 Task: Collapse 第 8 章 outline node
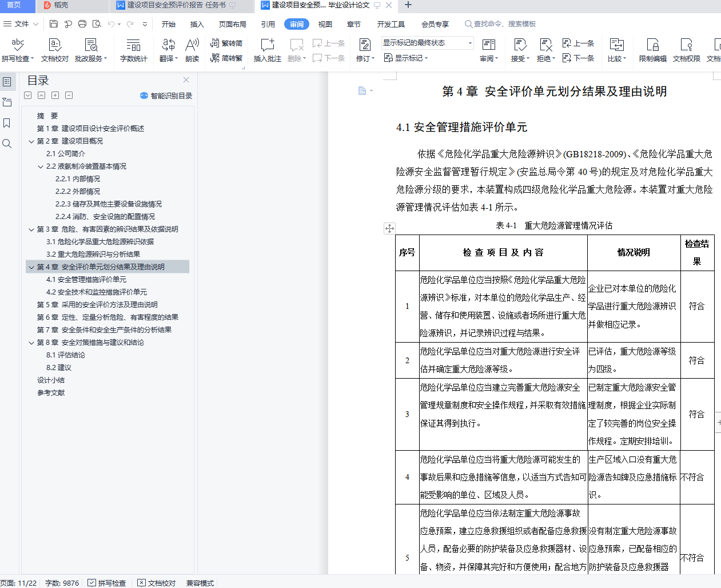(x=31, y=343)
